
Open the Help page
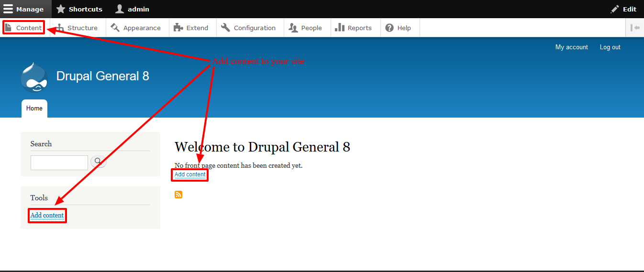pyautogui.click(x=399, y=28)
